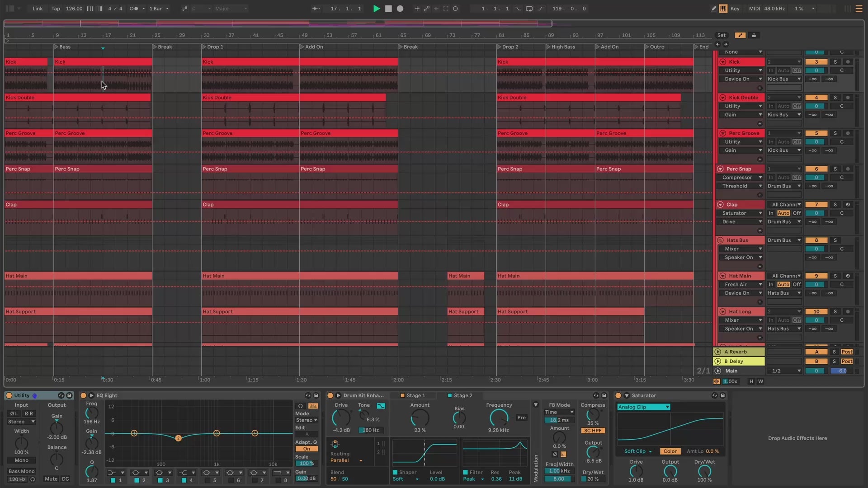Screen dimensions: 868x488
Task: Click the Lock Envelopes padlock icon
Action: pyautogui.click(x=754, y=35)
